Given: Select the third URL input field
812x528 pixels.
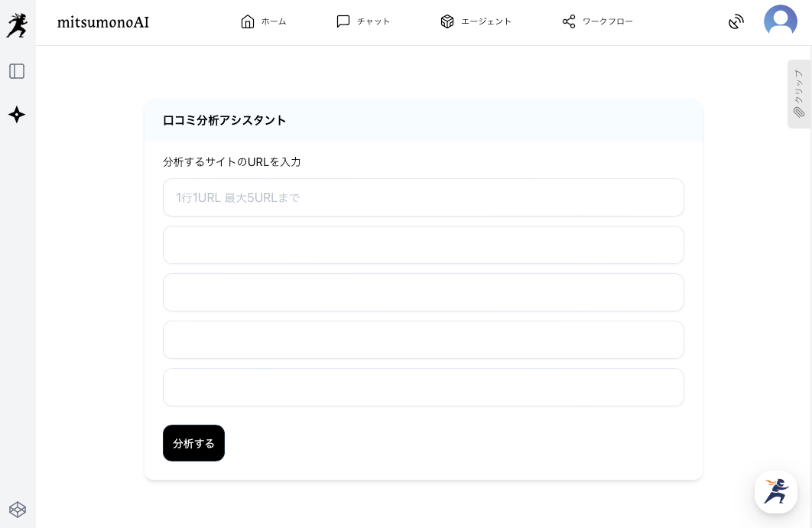Looking at the screenshot, I should pyautogui.click(x=423, y=292).
